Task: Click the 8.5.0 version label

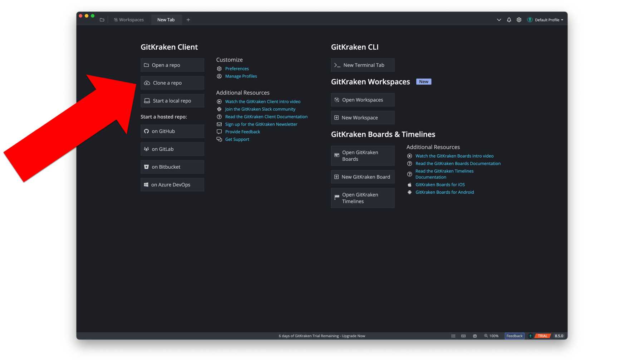Action: [559, 336]
